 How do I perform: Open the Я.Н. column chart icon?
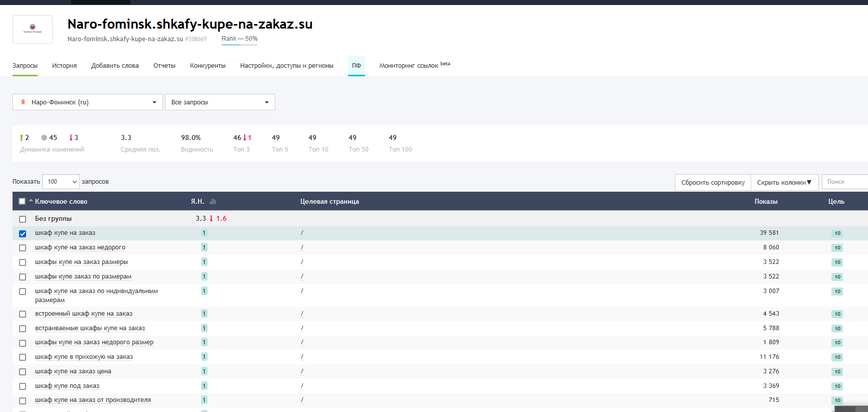(x=213, y=201)
